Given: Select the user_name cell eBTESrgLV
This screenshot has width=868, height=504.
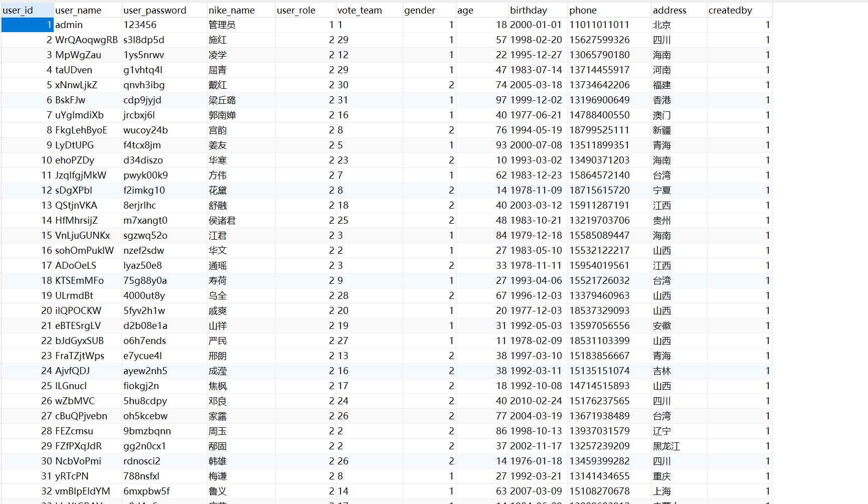Looking at the screenshot, I should (x=87, y=325).
